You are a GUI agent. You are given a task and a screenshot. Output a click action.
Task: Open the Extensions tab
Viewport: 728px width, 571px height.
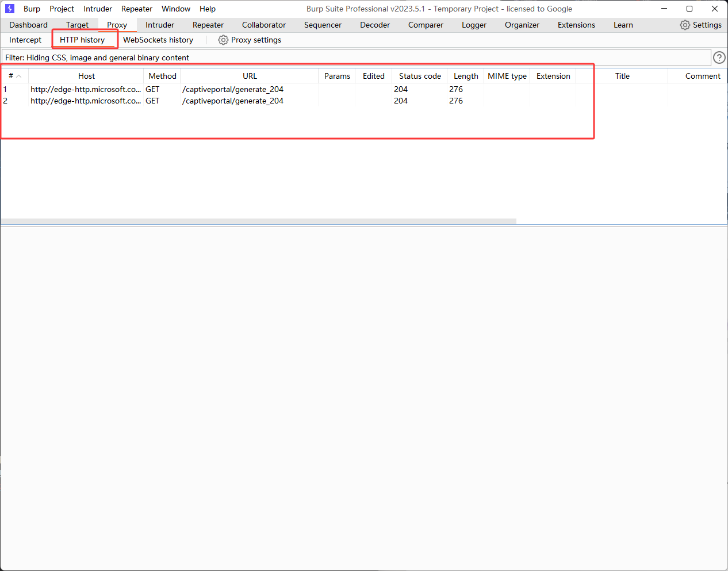click(576, 25)
